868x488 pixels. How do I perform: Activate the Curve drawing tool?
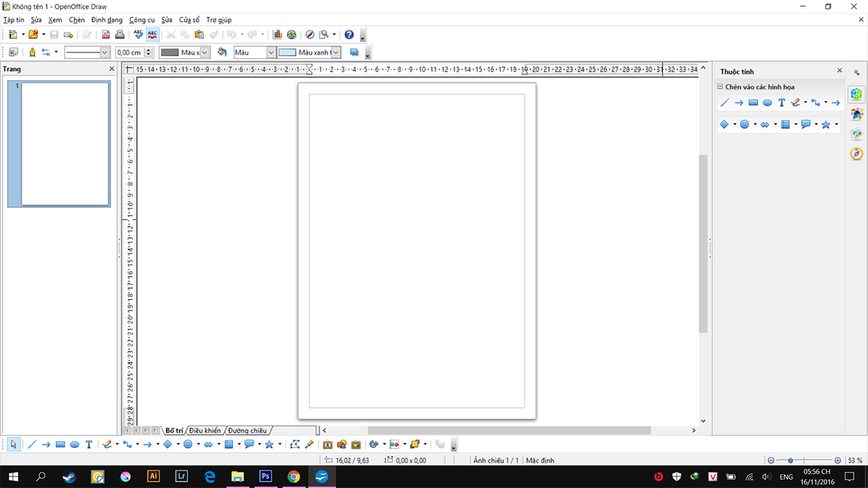point(107,444)
